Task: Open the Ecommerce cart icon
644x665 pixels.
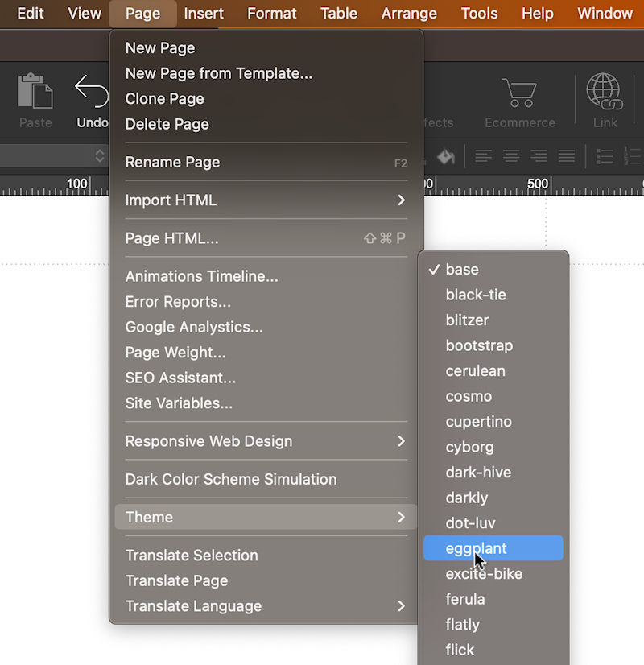Action: pyautogui.click(x=519, y=93)
